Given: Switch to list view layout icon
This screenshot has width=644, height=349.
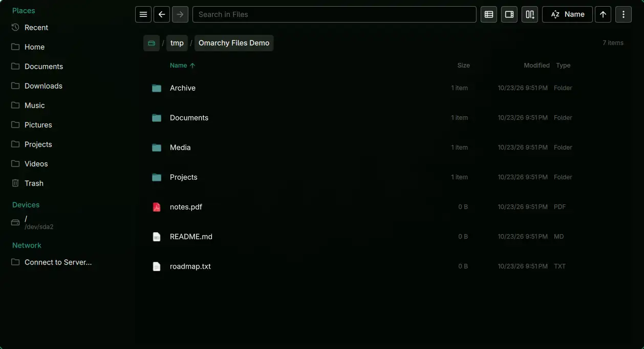Looking at the screenshot, I should (489, 14).
